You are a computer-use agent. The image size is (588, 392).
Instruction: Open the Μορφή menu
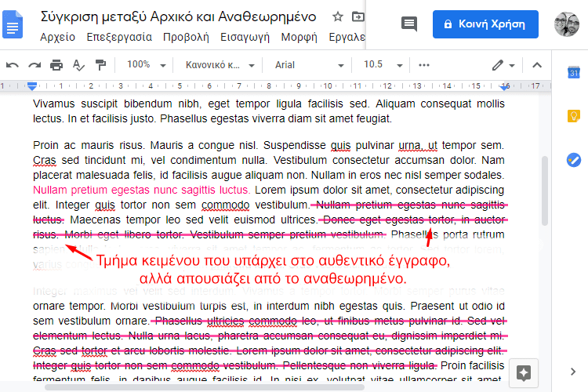299,37
